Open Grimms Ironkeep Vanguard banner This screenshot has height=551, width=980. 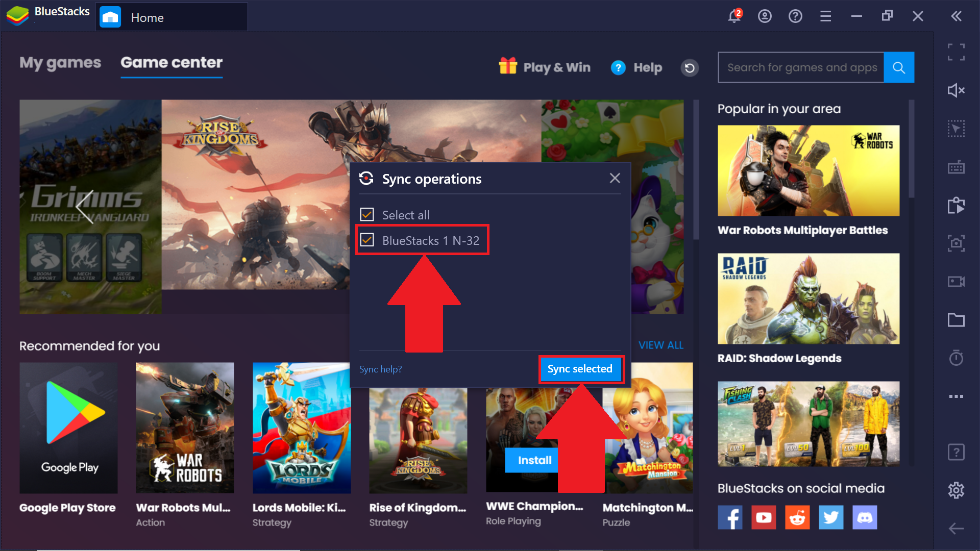pyautogui.click(x=90, y=207)
